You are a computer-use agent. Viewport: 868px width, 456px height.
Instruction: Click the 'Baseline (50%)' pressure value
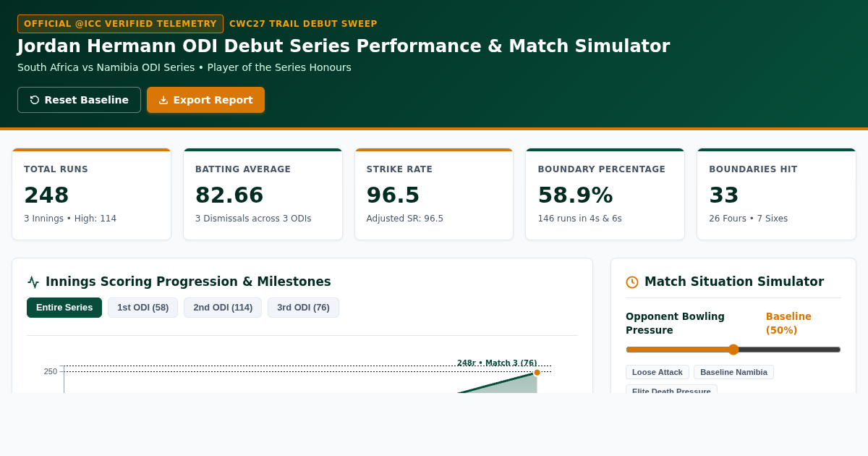coord(788,324)
